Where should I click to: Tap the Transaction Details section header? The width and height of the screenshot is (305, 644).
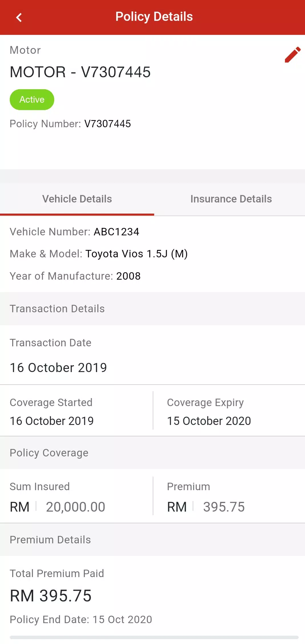(x=152, y=309)
